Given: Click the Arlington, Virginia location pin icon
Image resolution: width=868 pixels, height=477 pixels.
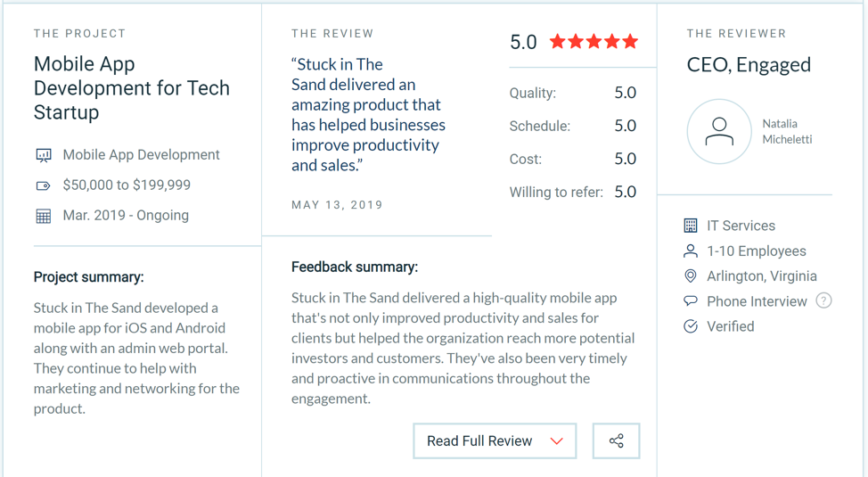Looking at the screenshot, I should tap(691, 276).
